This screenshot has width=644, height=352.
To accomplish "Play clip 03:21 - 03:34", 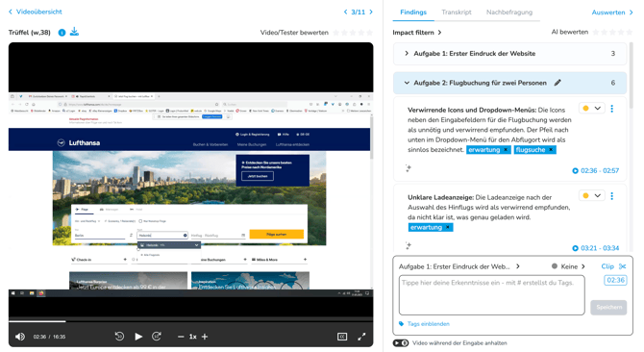I will click(x=596, y=248).
